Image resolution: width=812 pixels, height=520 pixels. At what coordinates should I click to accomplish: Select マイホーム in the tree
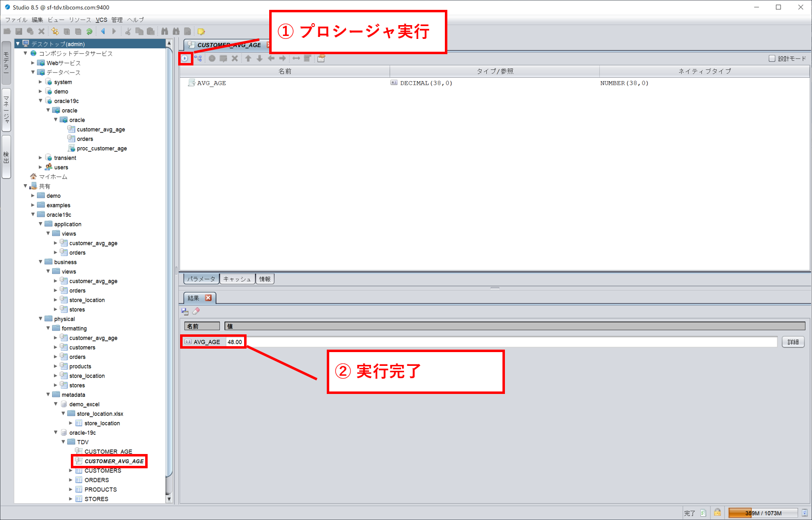[x=53, y=177]
